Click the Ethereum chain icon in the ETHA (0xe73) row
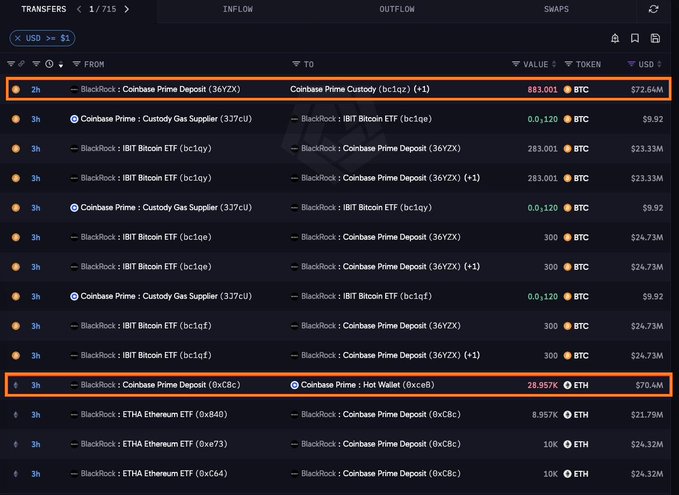This screenshot has height=495, width=679. click(x=16, y=444)
